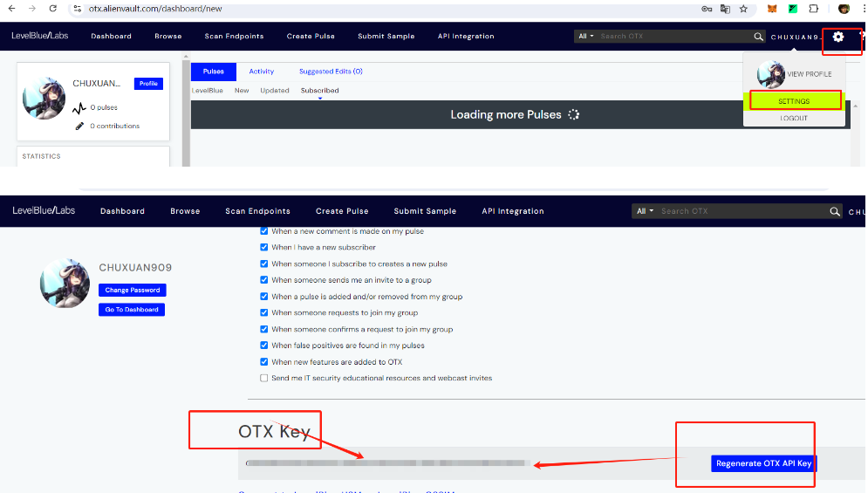This screenshot has height=493, width=868.
Task: Click the LevelBlue/Labs logo on the settings page
Action: [44, 210]
